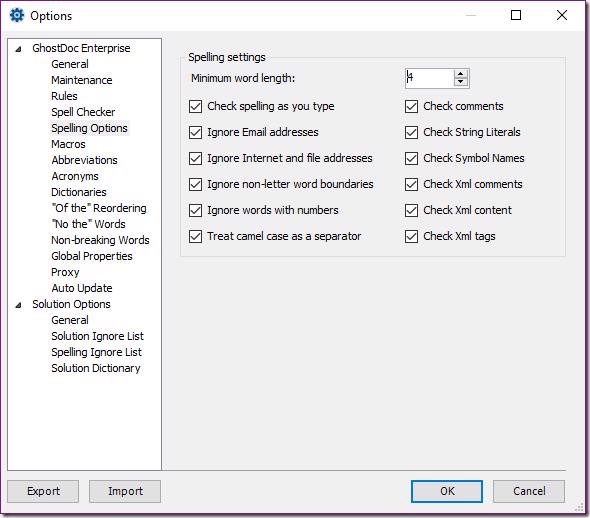Increase minimum word length with up arrow
The image size is (590, 518).
pyautogui.click(x=461, y=74)
